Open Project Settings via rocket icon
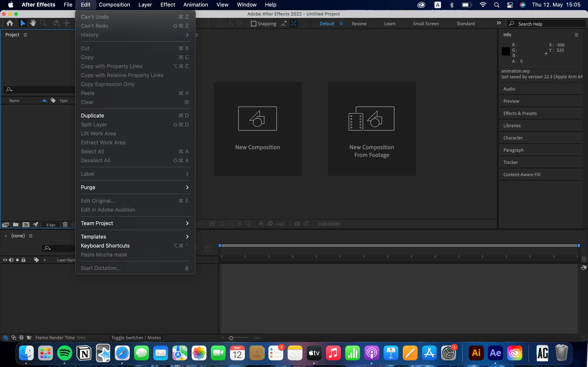The width and height of the screenshot is (588, 367). click(x=36, y=224)
